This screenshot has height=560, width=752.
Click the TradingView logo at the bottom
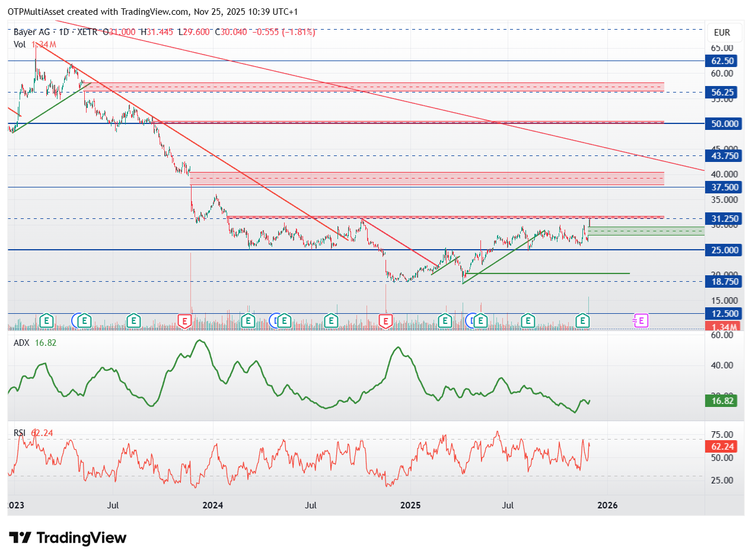click(x=68, y=538)
